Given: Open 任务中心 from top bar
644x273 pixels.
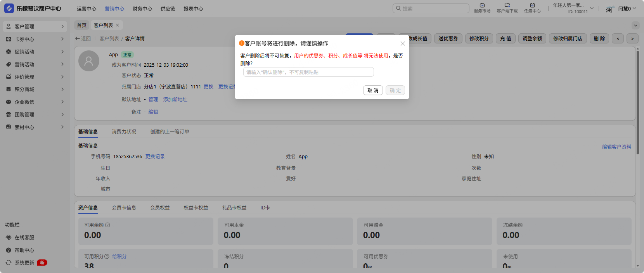Looking at the screenshot, I should pyautogui.click(x=532, y=8).
